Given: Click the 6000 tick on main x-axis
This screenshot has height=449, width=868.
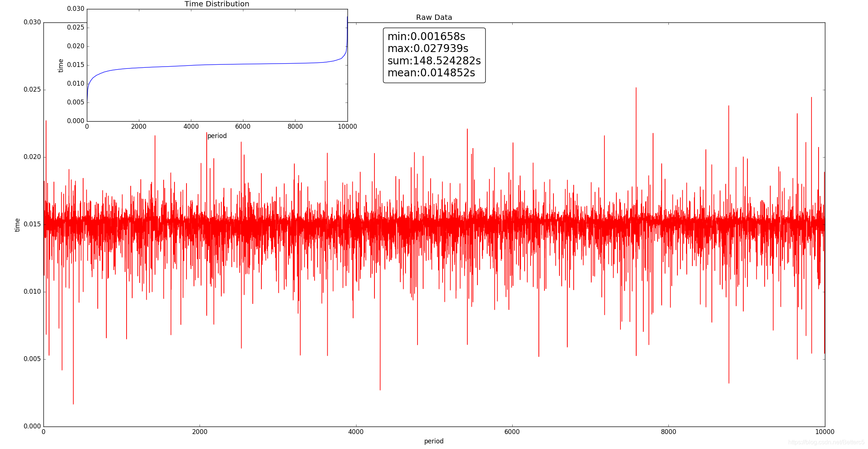Looking at the screenshot, I should pyautogui.click(x=512, y=432).
